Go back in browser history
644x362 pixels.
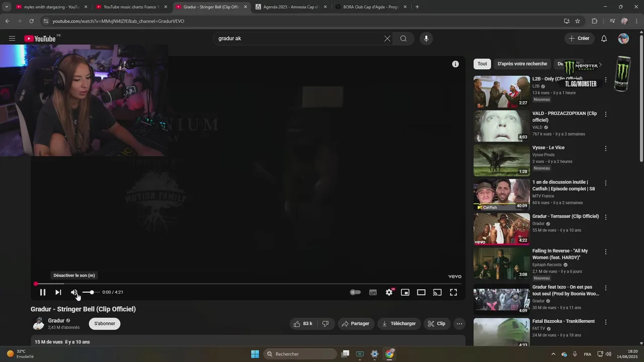point(7,21)
